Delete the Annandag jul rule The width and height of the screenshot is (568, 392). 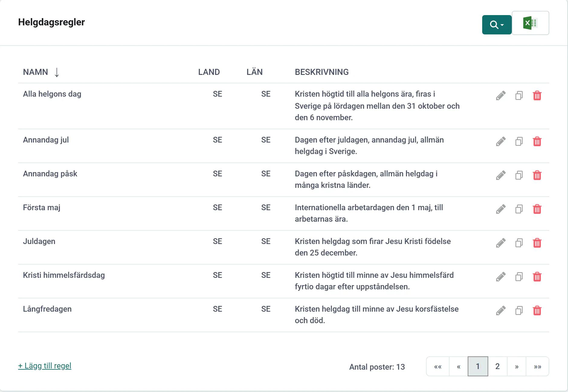537,142
